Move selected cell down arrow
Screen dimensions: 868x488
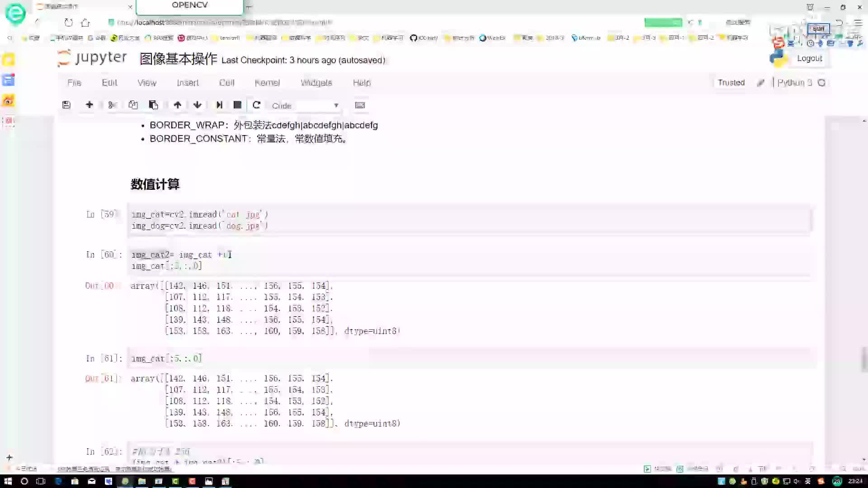point(198,105)
